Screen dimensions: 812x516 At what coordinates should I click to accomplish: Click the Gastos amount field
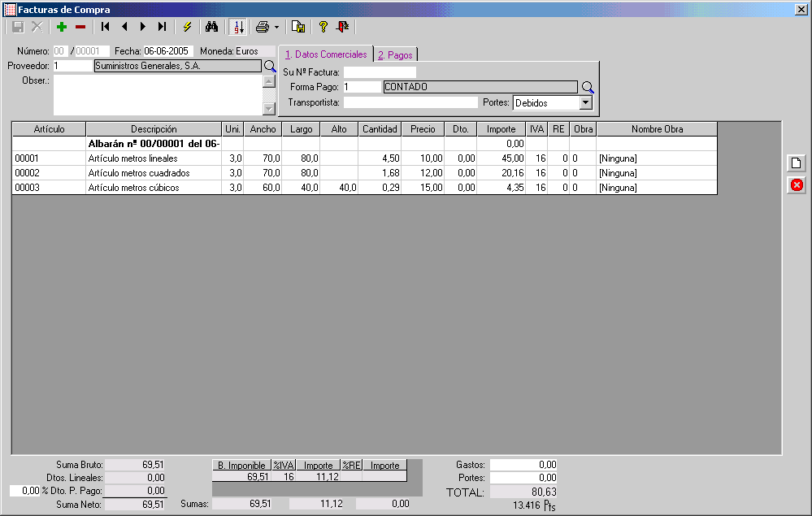(x=523, y=465)
